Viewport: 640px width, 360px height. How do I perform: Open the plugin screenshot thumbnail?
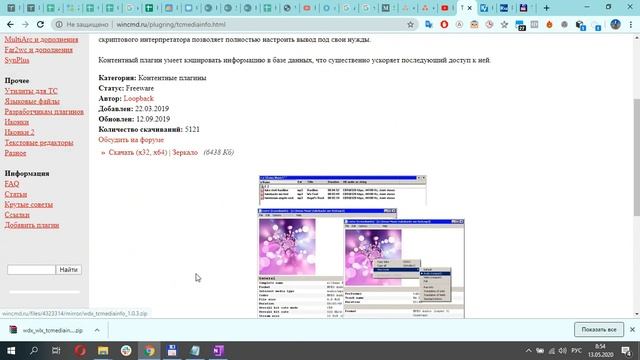click(361, 247)
